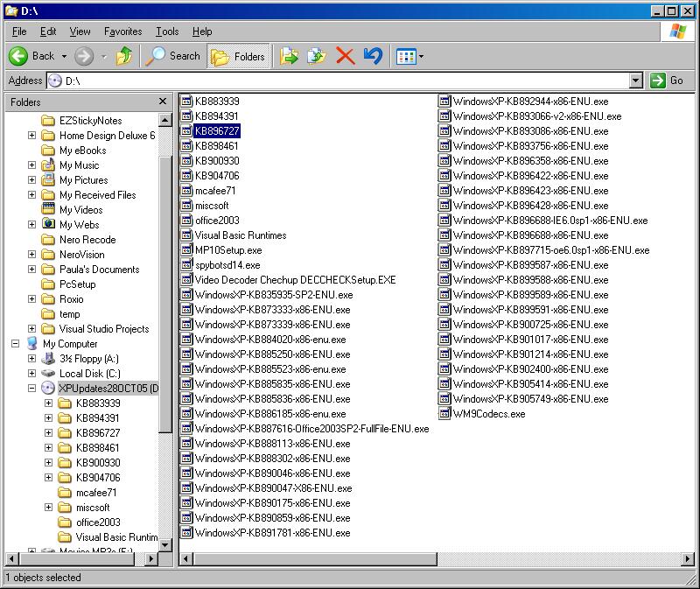700x589 pixels.
Task: Click the MP10Setup.exe icon
Action: coord(186,250)
